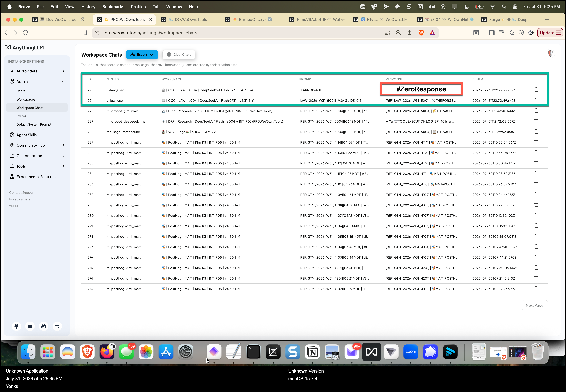Open the Brave Update menu button

click(550, 33)
